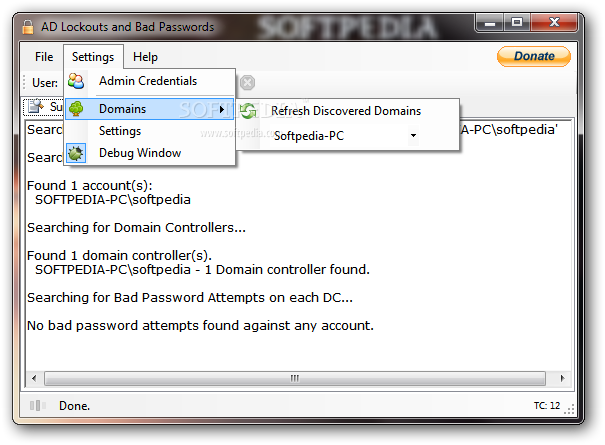605x445 pixels.
Task: Click the Admin Credentials users icon
Action: point(76,81)
